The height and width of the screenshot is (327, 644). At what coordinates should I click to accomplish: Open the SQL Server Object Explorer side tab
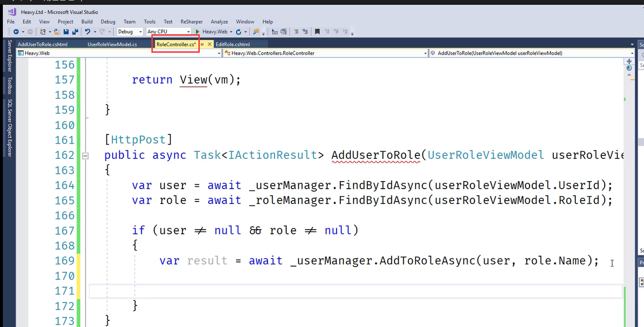(x=9, y=128)
